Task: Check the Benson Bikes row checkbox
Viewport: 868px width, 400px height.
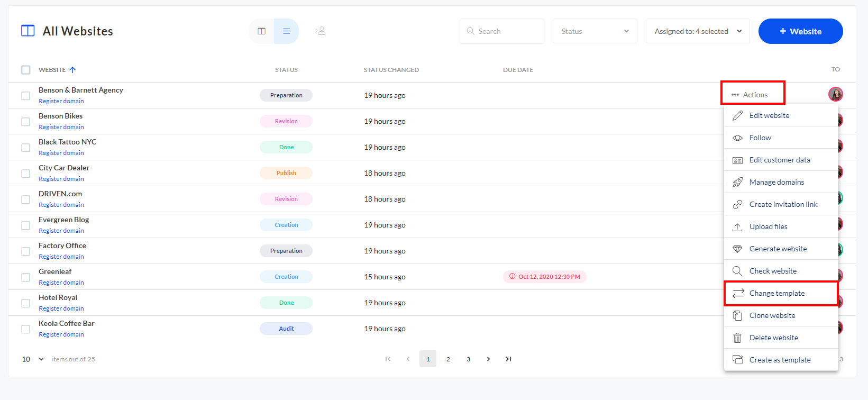Action: pos(25,122)
